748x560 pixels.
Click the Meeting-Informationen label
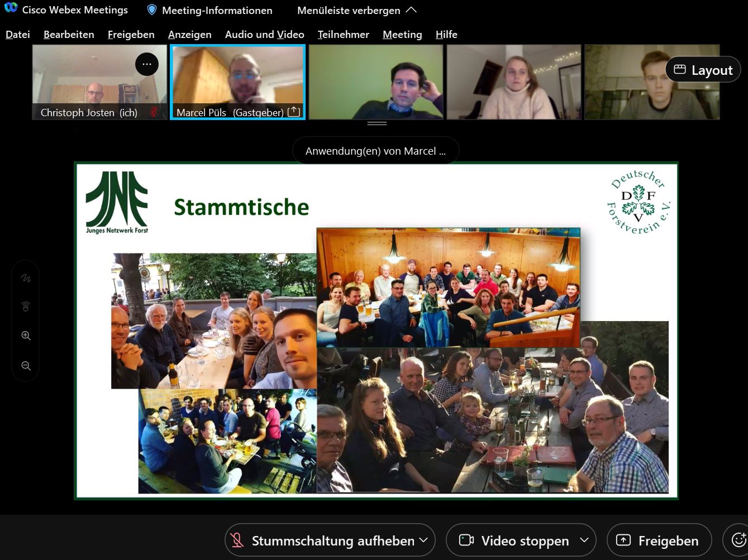click(217, 10)
